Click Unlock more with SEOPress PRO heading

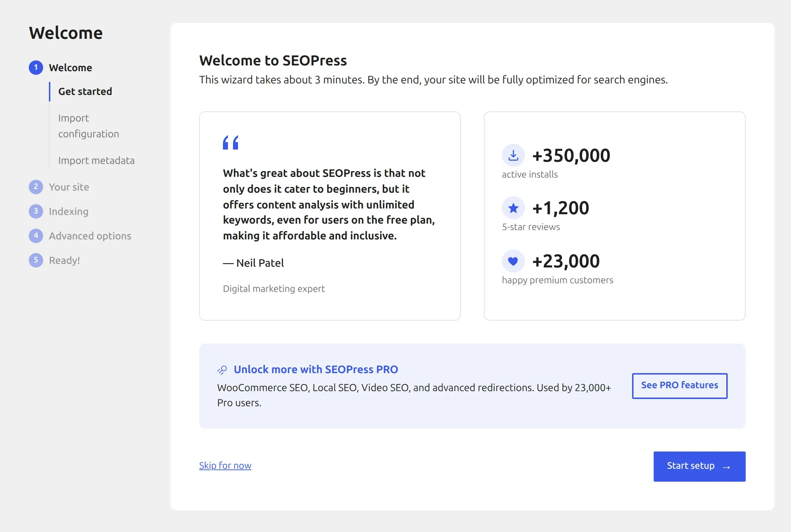click(316, 370)
